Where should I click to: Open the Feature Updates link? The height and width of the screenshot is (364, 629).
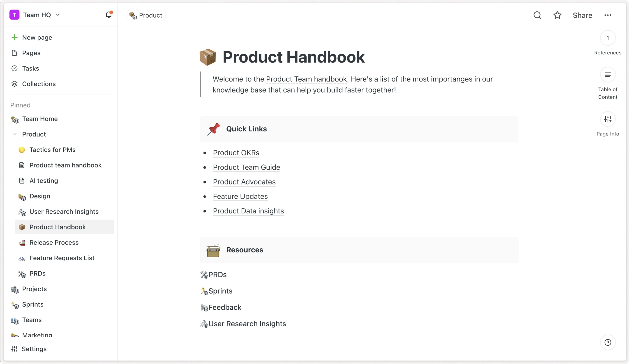point(240,196)
